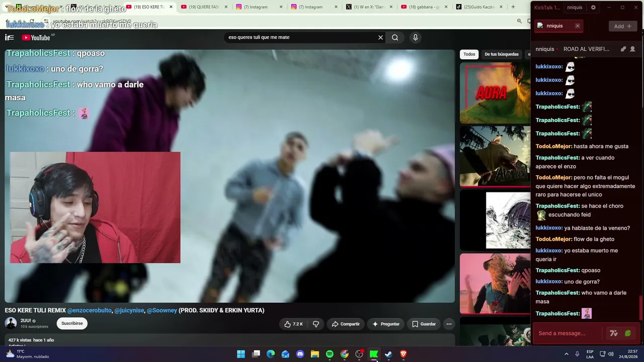Save video with the Guardar button
Viewport: 644px width, 362px height.
pos(424,324)
